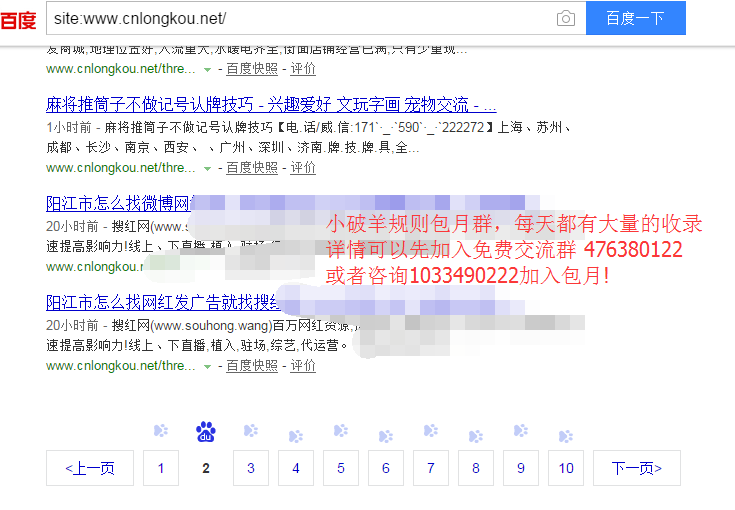Click the paw icon above page 1
735x510 pixels.
161,430
